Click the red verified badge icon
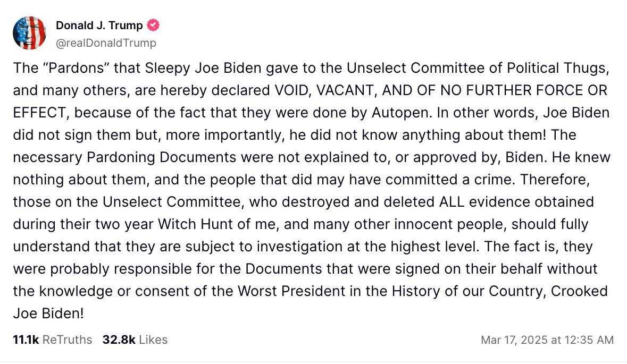 point(153,25)
